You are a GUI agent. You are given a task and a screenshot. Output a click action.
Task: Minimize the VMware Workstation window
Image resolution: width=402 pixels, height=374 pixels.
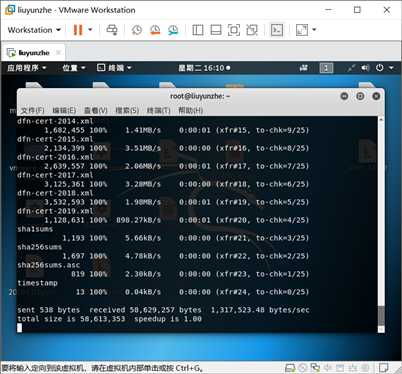point(328,10)
